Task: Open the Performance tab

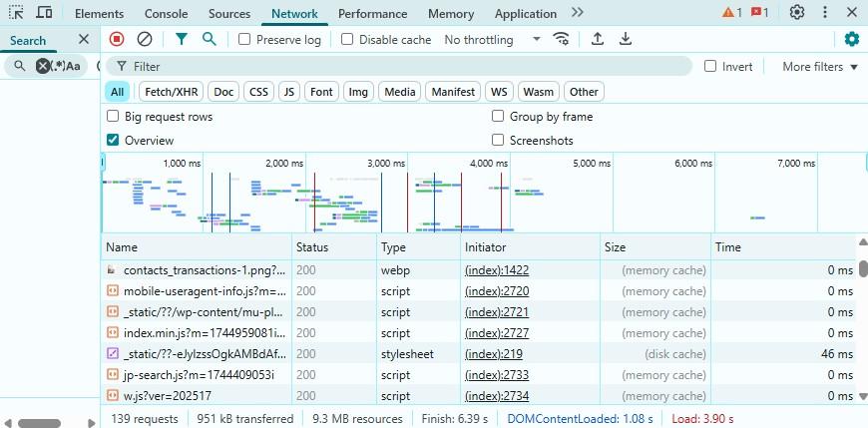Action: click(372, 14)
